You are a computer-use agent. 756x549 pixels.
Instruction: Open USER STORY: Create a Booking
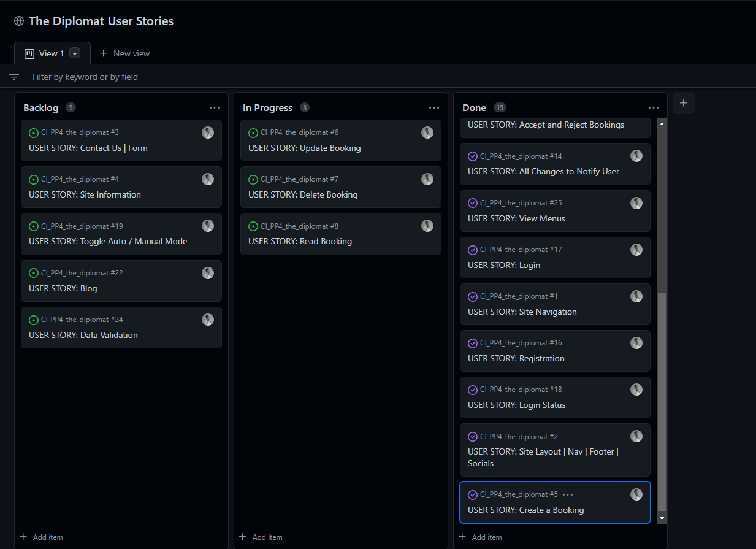coord(525,510)
